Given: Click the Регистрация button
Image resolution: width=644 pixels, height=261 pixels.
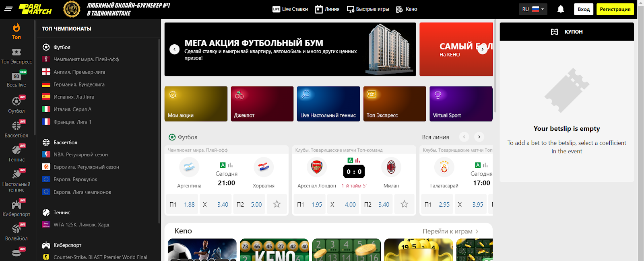Looking at the screenshot, I should (x=615, y=9).
